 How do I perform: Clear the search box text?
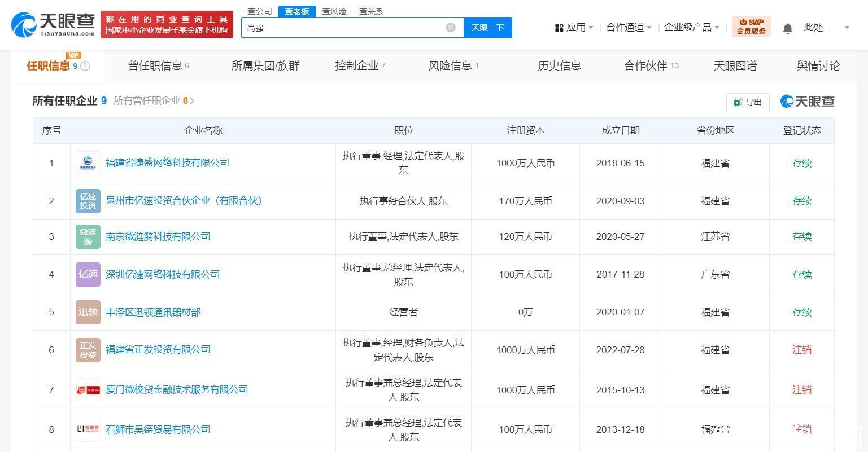(451, 28)
